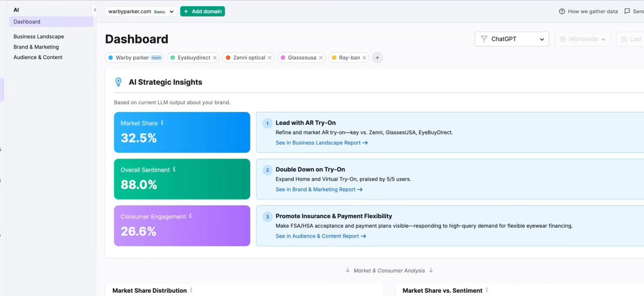Click the Market Share vs. Sentiment panel title
Image resolution: width=644 pixels, height=296 pixels.
pos(443,290)
